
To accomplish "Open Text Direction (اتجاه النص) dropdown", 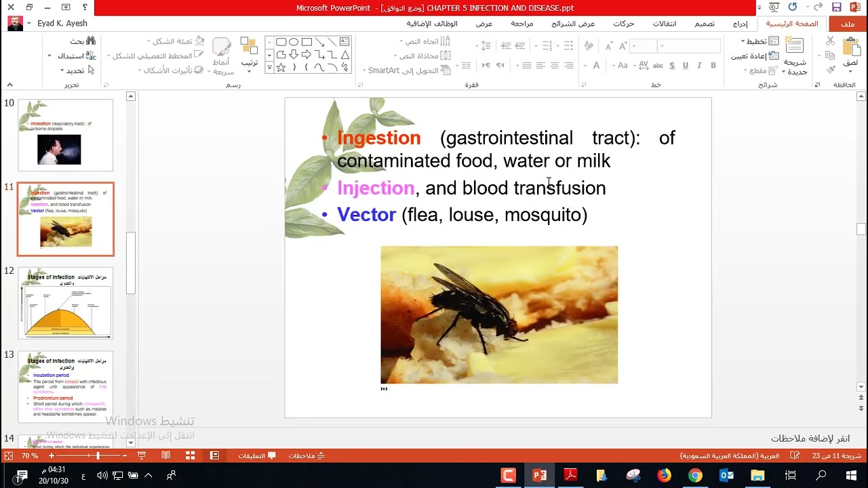I will [426, 41].
